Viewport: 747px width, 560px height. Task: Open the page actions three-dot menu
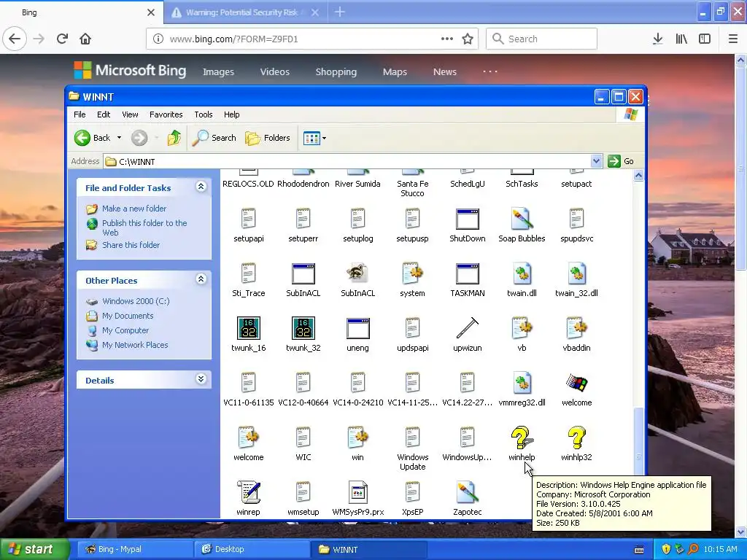(x=447, y=39)
